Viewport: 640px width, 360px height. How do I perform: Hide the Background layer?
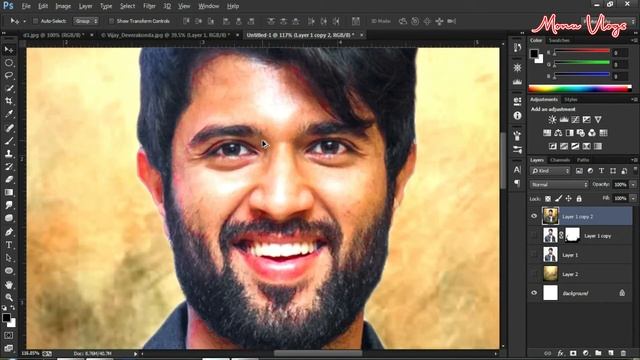click(534, 293)
